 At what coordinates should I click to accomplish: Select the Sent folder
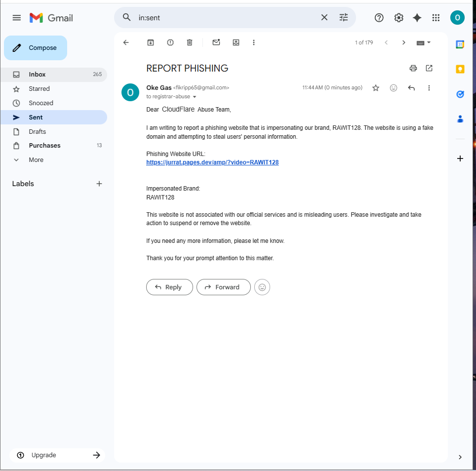click(54, 117)
